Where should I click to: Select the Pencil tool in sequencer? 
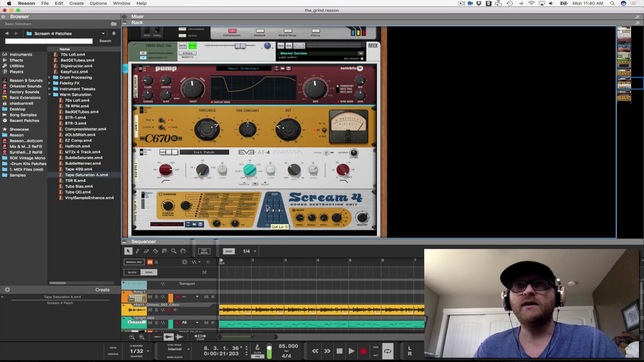(137, 251)
